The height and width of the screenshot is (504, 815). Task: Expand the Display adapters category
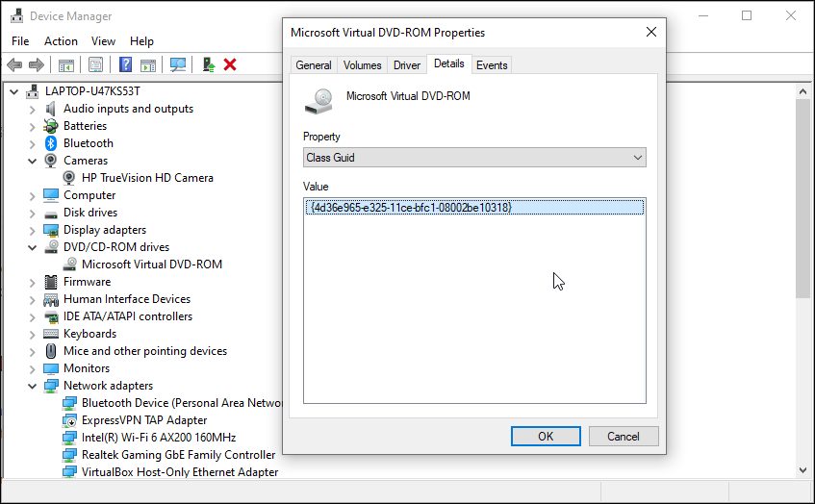pyautogui.click(x=32, y=230)
